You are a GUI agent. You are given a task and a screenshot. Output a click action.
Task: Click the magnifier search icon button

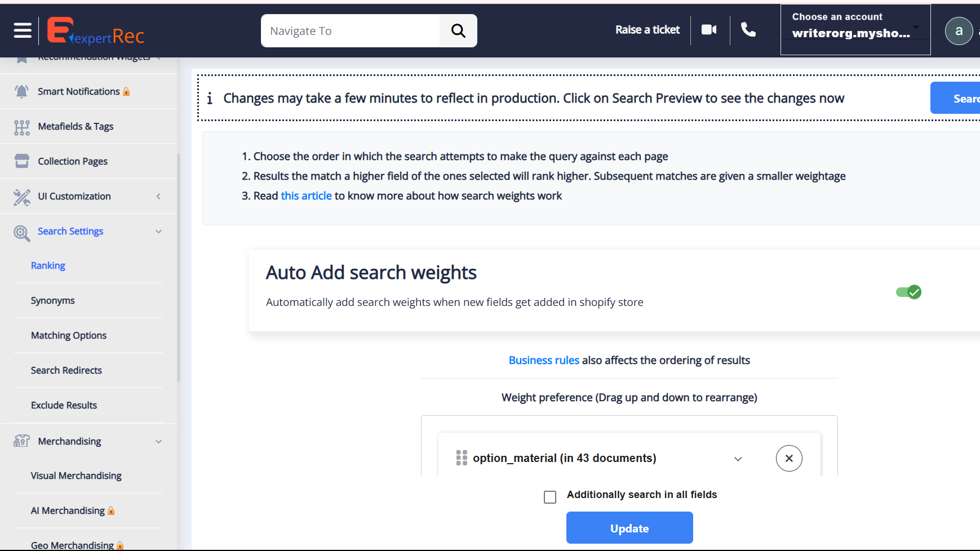click(x=458, y=31)
